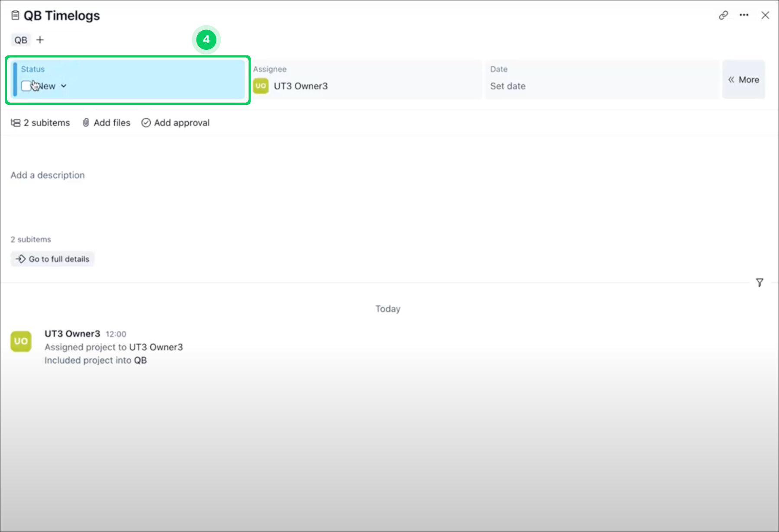Click Go to full details button
Screen dimensions: 779x532
coord(52,259)
